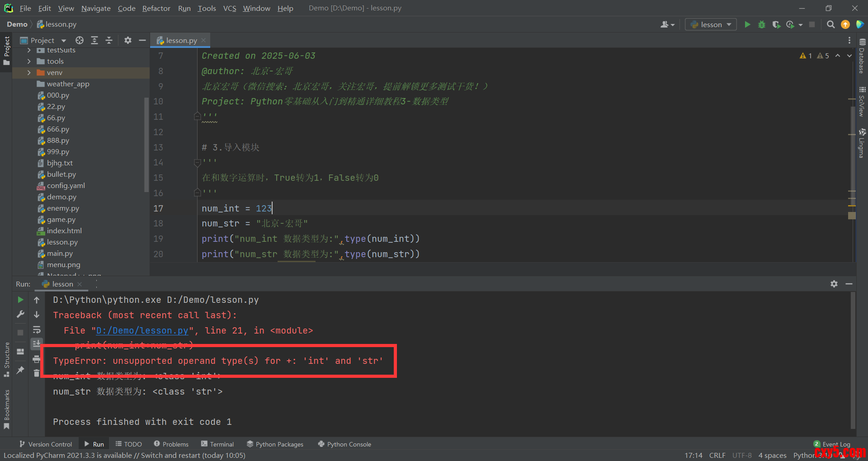Image resolution: width=868 pixels, height=461 pixels.
Task: Open the Refactor menu
Action: 156,8
